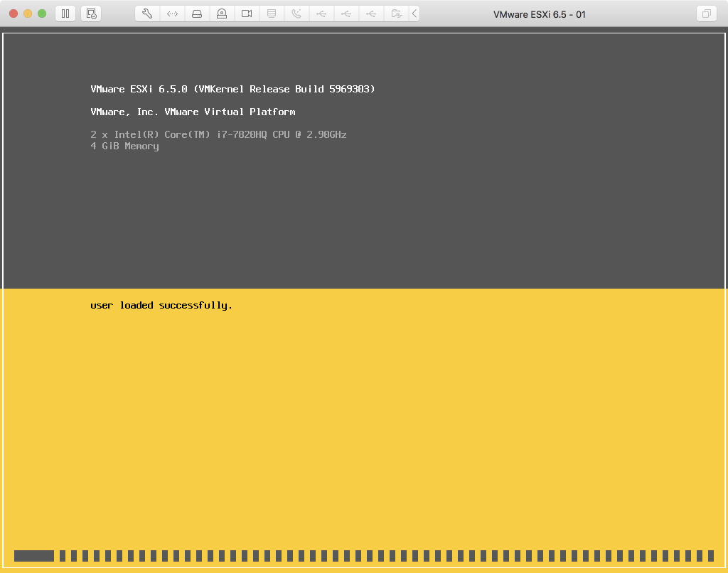Click the hard disk device icon
The image size is (728, 573).
click(197, 14)
